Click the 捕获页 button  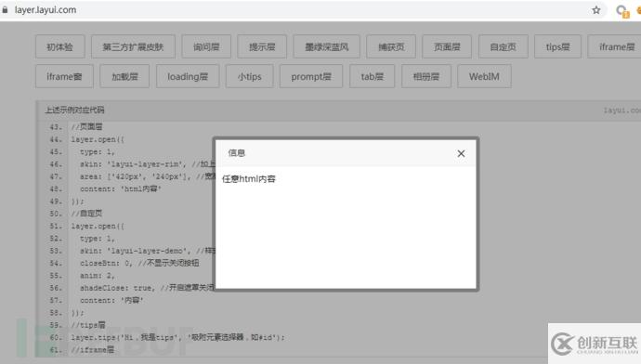point(391,47)
